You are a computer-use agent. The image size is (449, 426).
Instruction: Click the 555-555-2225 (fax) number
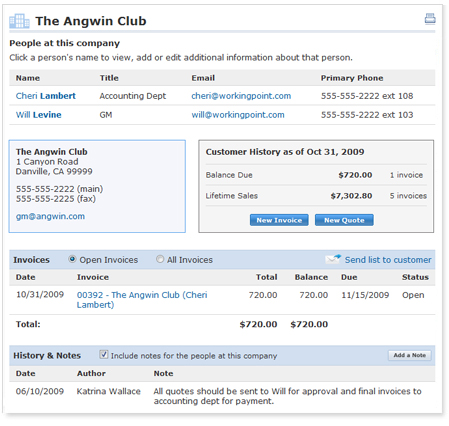coord(56,199)
